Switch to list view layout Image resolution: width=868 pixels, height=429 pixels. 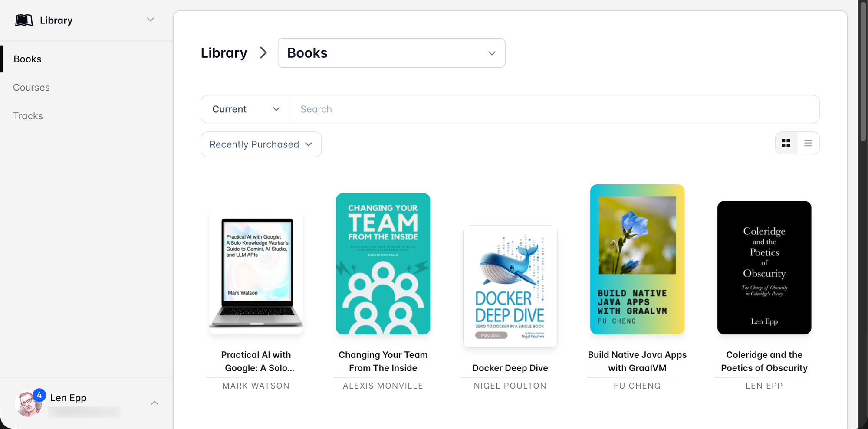tap(808, 143)
